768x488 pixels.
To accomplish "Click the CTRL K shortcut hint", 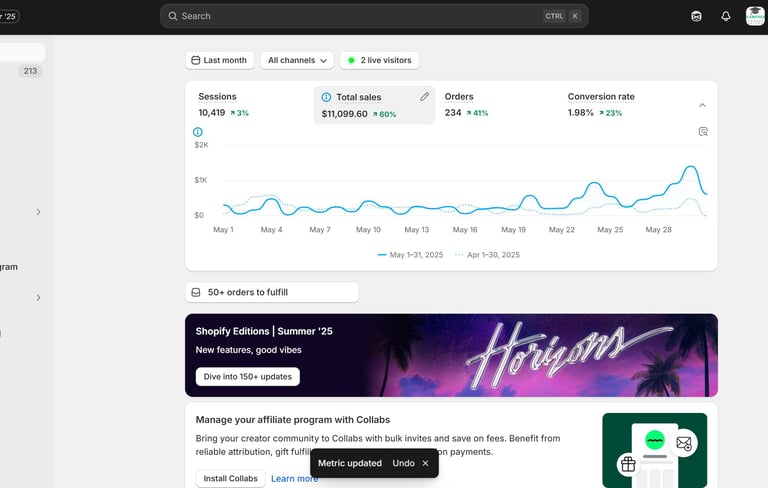I will 562,16.
